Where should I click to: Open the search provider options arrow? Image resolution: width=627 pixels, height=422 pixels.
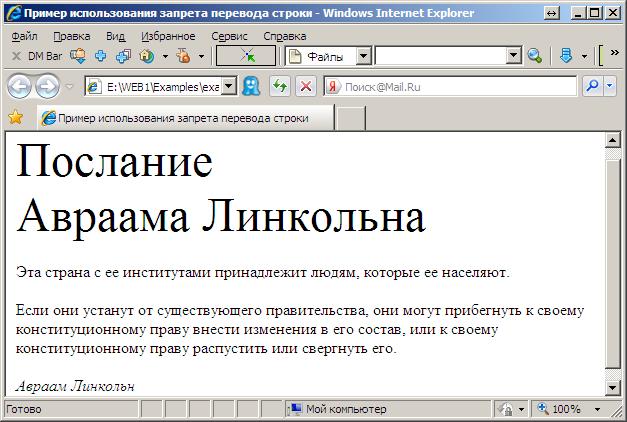pos(610,86)
